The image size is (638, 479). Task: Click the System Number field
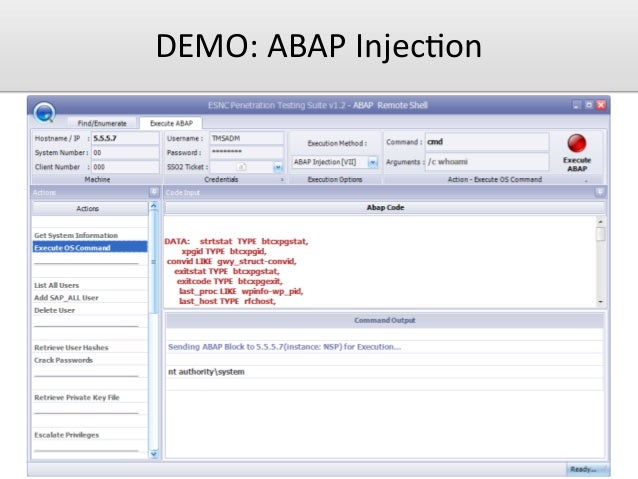125,153
